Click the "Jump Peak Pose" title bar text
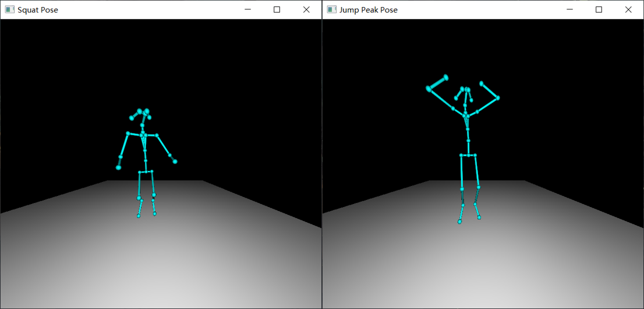This screenshot has width=644, height=309. coord(369,10)
